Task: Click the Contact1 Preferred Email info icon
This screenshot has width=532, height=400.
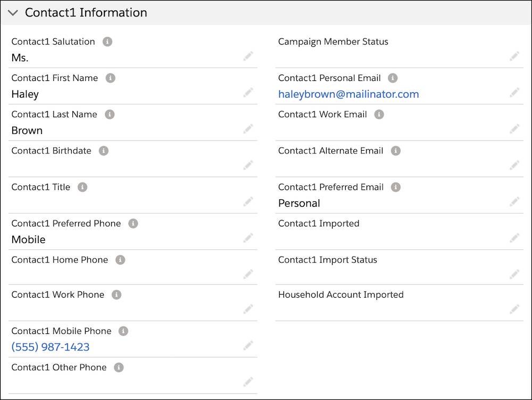Action: tap(396, 187)
